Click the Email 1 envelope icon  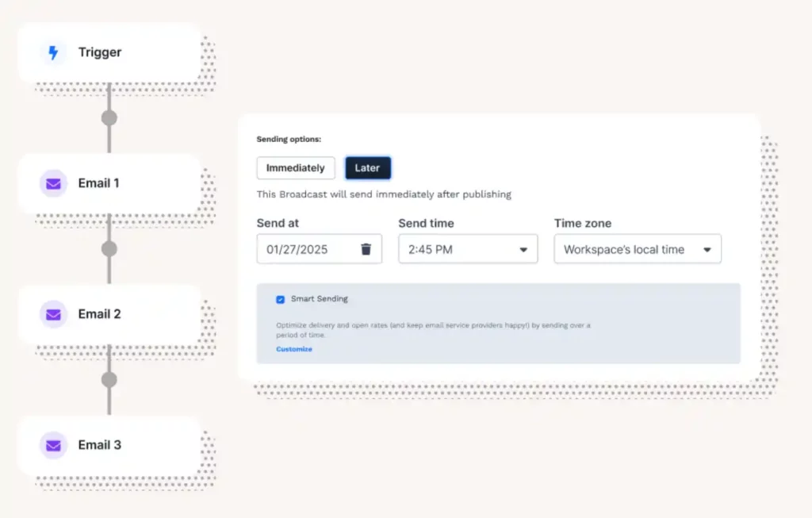[x=53, y=183]
